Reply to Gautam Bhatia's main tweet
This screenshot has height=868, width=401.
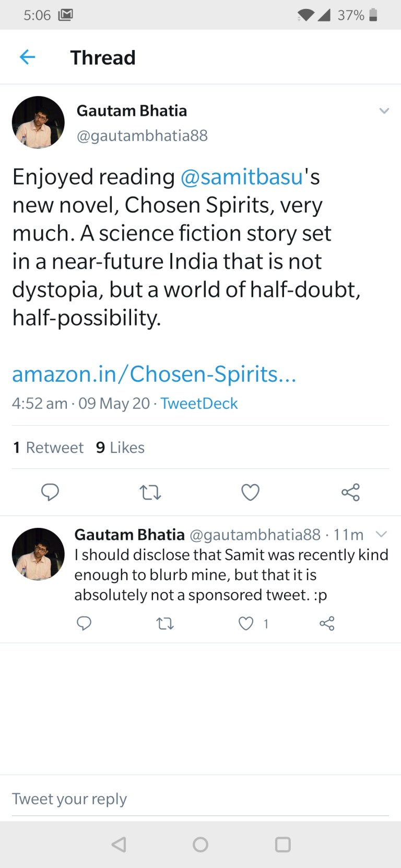coord(50,492)
